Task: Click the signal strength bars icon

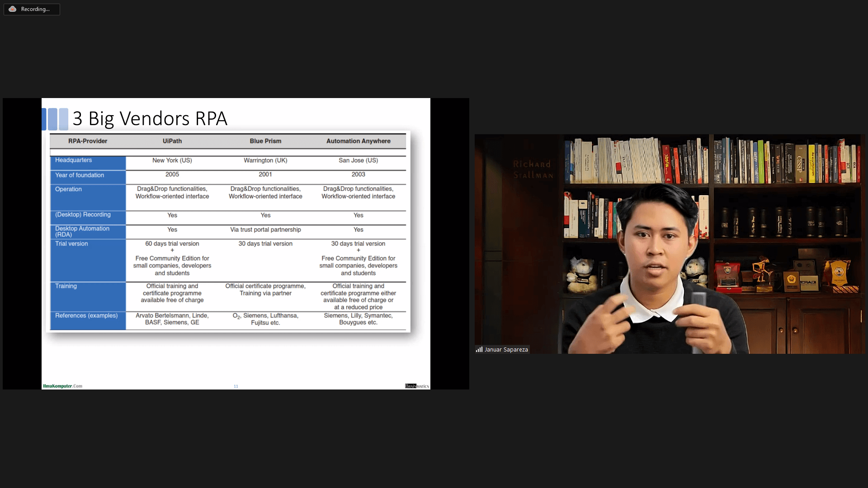Action: tap(479, 349)
